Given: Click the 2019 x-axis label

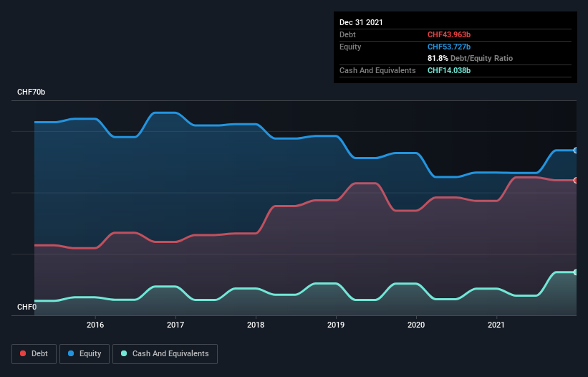Looking at the screenshot, I should tap(336, 325).
